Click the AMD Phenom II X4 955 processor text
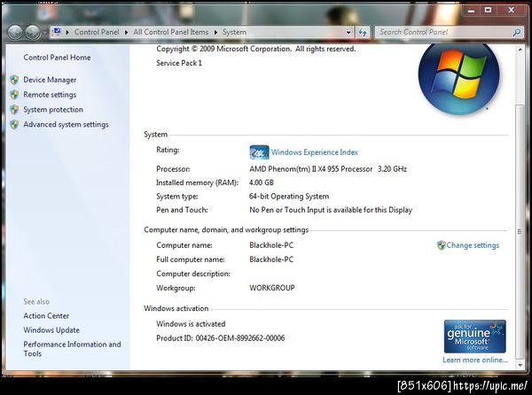 (x=328, y=169)
